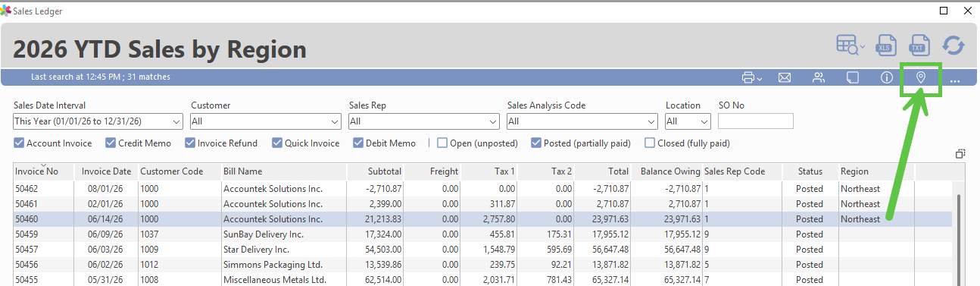This screenshot has height=286, width=980.
Task: Sort by Invoice Date column header
Action: click(x=106, y=172)
